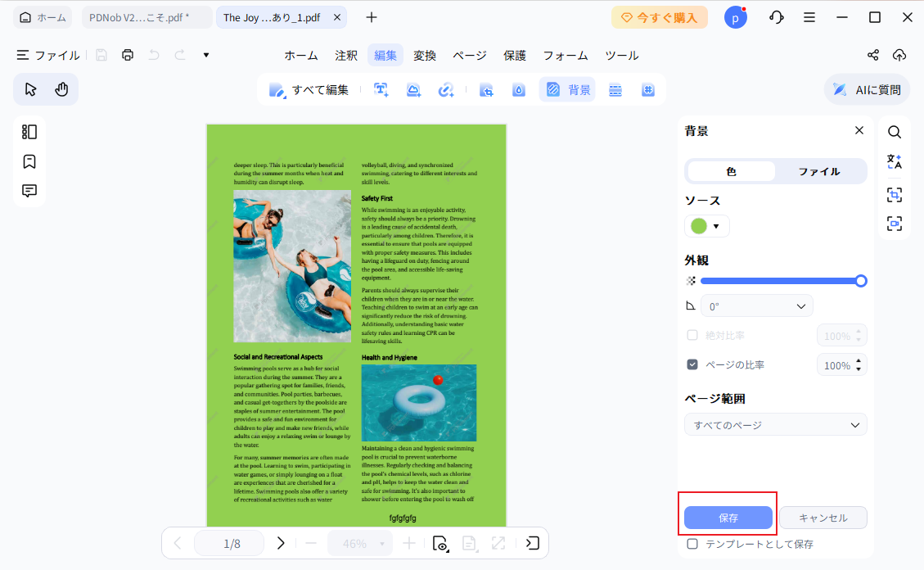The width and height of the screenshot is (924, 570).
Task: Open the rotation angle dropdown
Action: (x=756, y=305)
